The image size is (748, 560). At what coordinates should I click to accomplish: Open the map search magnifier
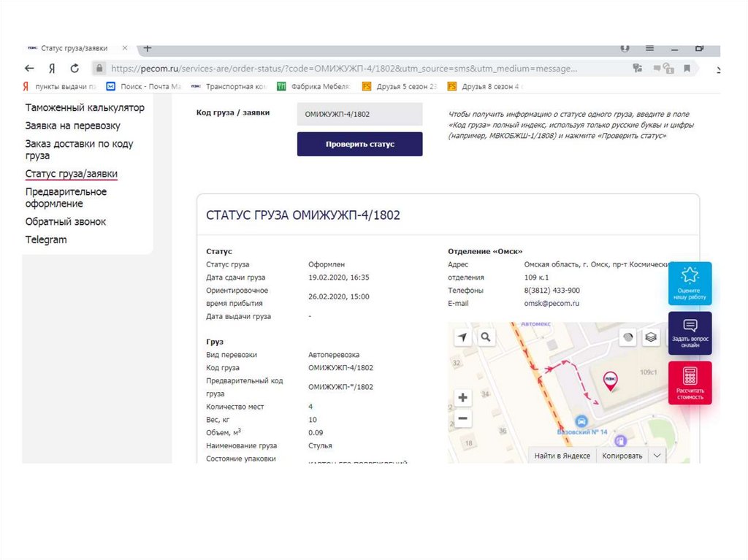pyautogui.click(x=486, y=337)
